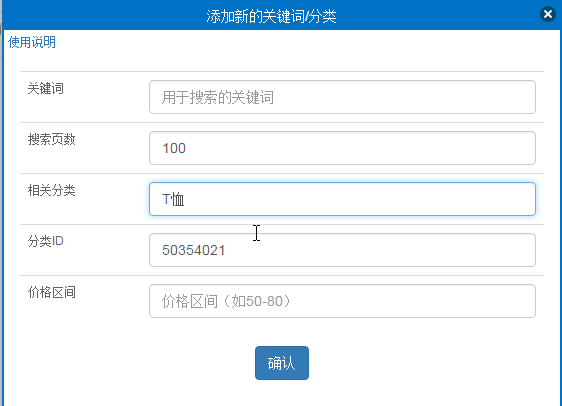Click the 相关分类 field label

point(52,190)
